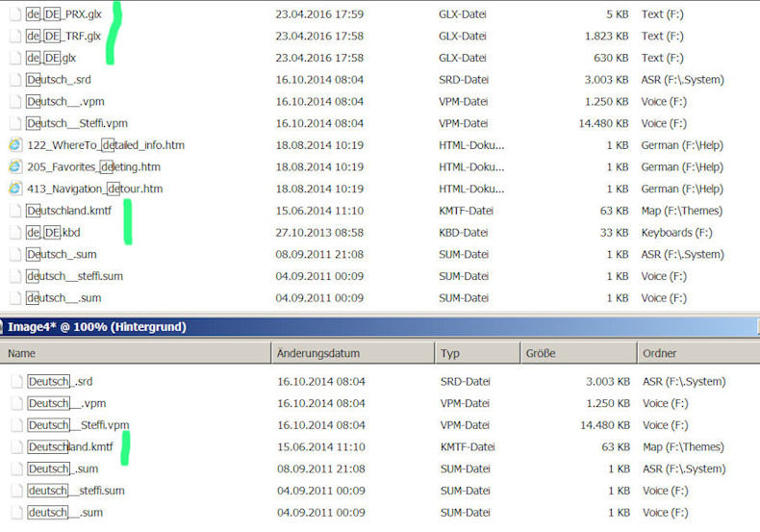Select Deutsch__Steffi.vpm name in Image4 window
The width and height of the screenshot is (760, 532).
tap(79, 425)
